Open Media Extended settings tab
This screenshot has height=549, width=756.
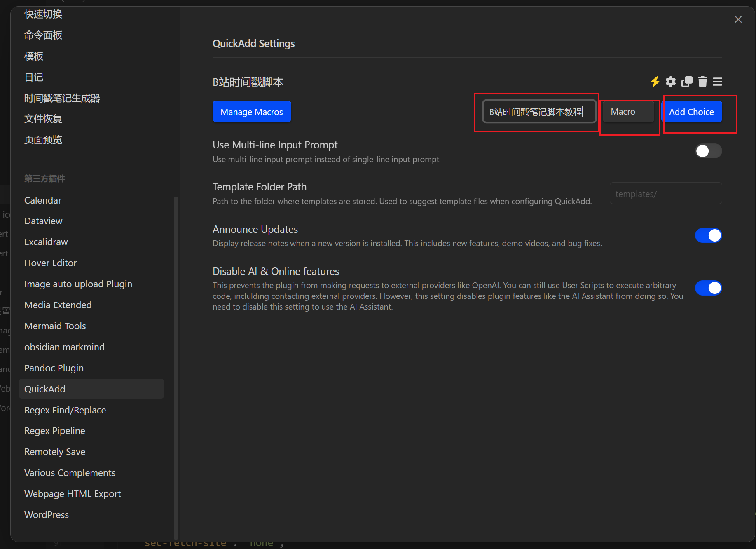pos(58,305)
